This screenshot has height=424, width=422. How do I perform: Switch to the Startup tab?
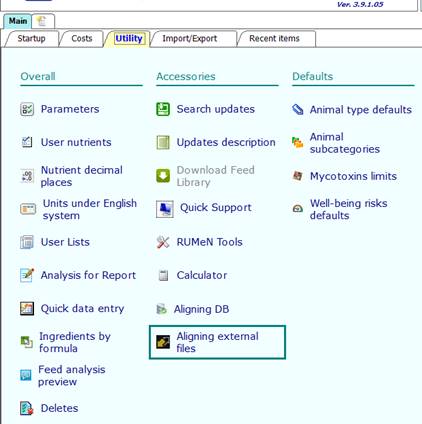click(x=31, y=39)
